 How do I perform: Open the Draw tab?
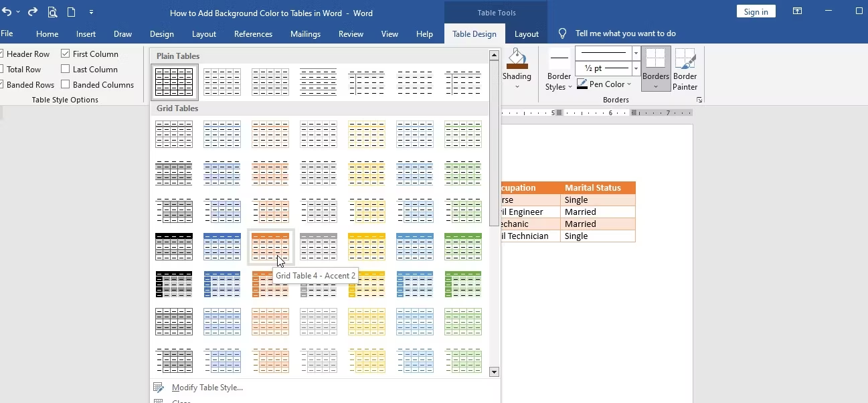click(122, 34)
